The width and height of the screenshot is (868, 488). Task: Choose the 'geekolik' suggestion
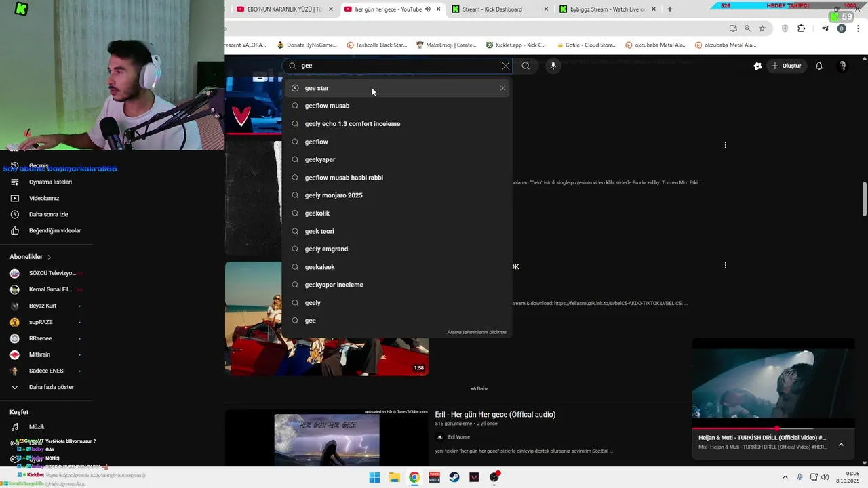397,213
